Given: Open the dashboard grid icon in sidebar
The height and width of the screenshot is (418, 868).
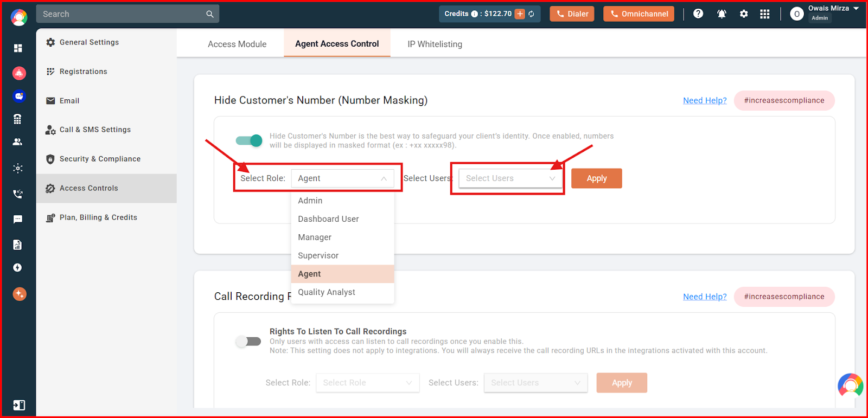Looking at the screenshot, I should 18,48.
